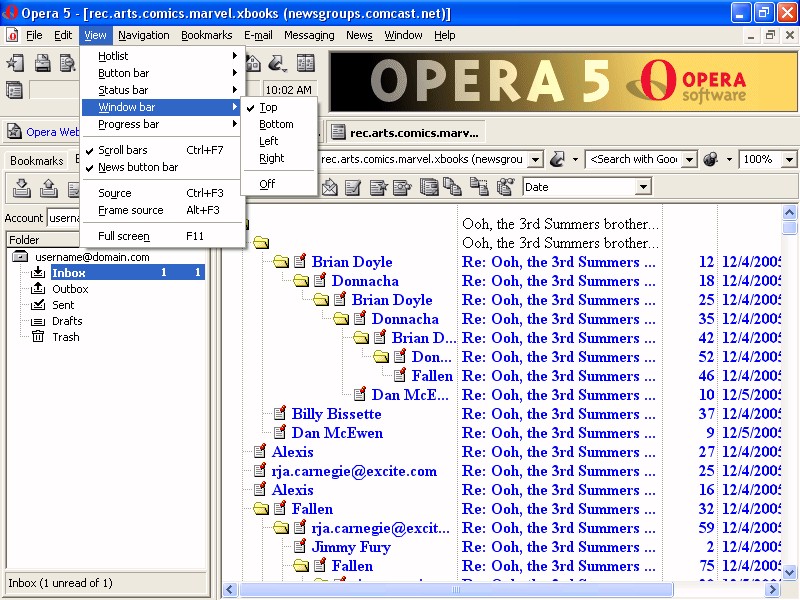This screenshot has height=600, width=800.
Task: Click the bookmark icon beside Opera Web
Action: click(x=14, y=132)
